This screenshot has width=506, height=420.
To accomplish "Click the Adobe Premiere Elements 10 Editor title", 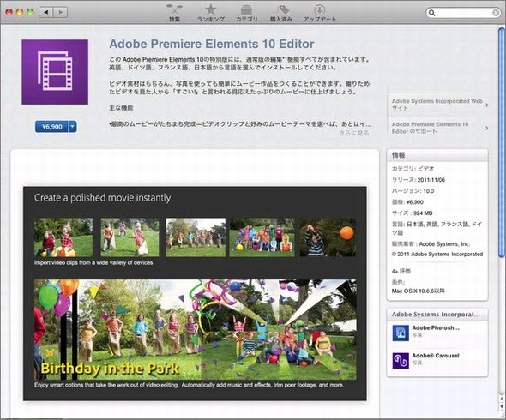I will point(212,44).
